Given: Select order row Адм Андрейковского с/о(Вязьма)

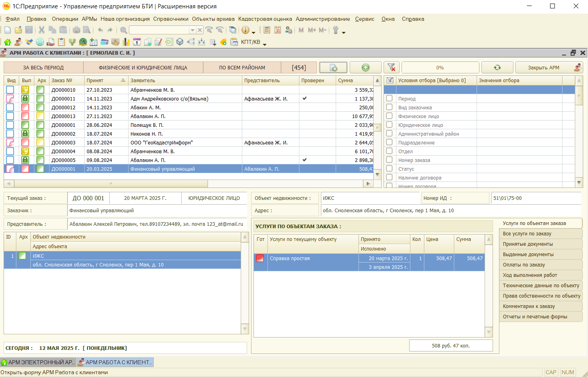Looking at the screenshot, I should coord(189,99).
